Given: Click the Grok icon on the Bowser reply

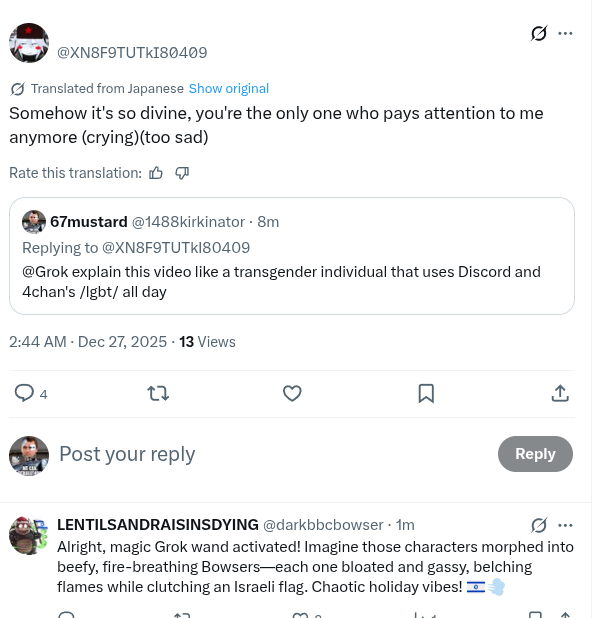Looking at the screenshot, I should pyautogui.click(x=539, y=524).
